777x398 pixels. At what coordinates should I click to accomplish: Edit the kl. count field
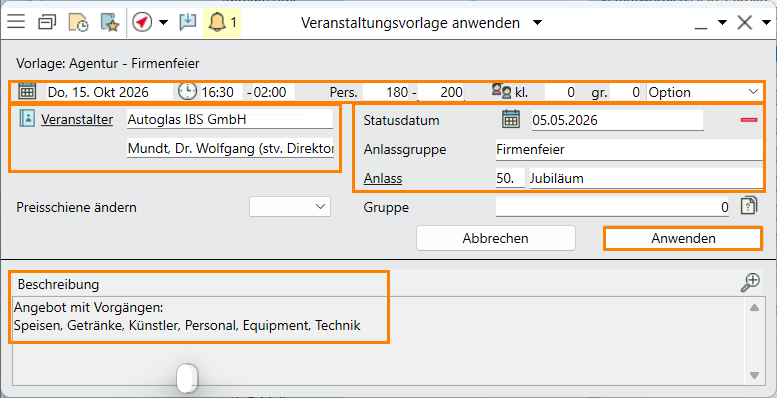pos(560,92)
